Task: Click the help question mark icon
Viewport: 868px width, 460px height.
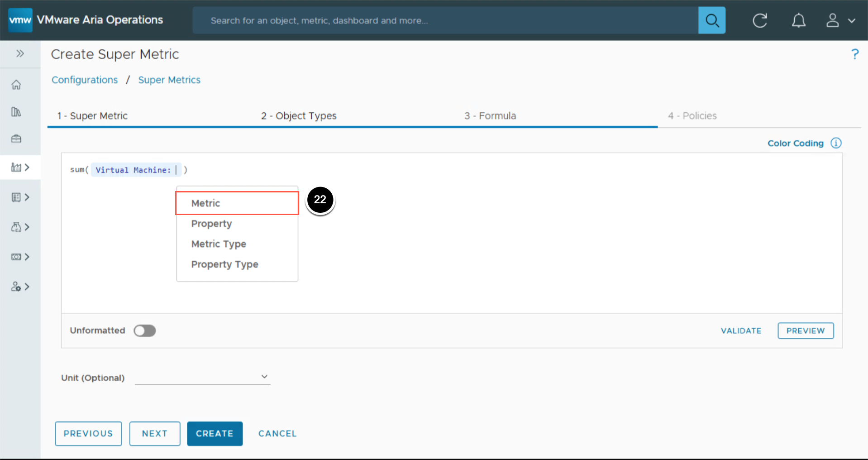Action: pyautogui.click(x=854, y=54)
